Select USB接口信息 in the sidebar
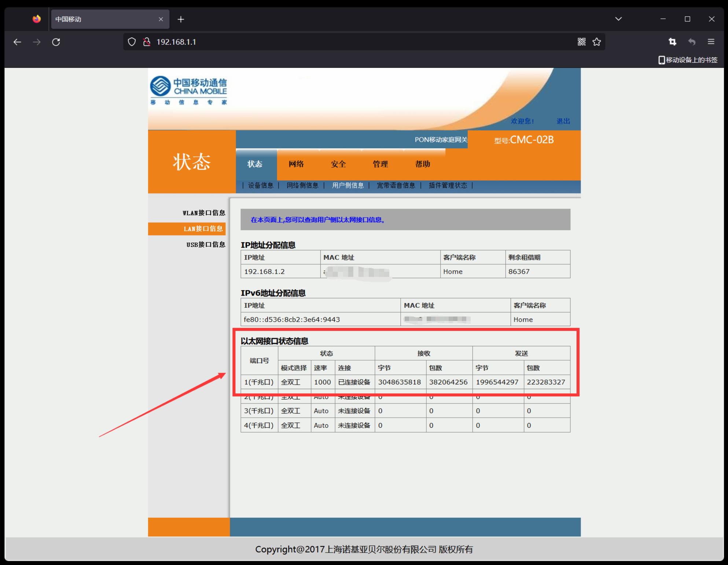 click(x=206, y=245)
